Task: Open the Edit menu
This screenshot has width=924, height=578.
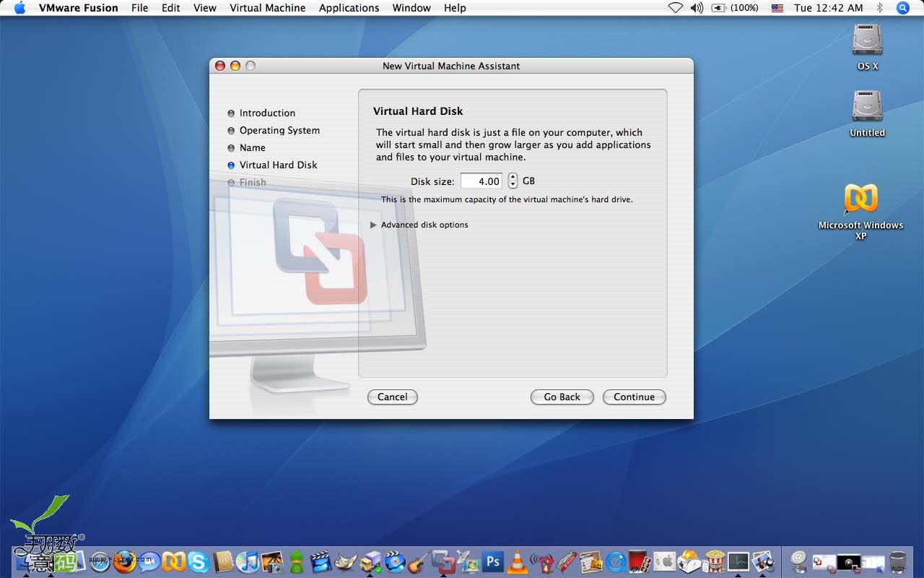Action: click(x=171, y=8)
